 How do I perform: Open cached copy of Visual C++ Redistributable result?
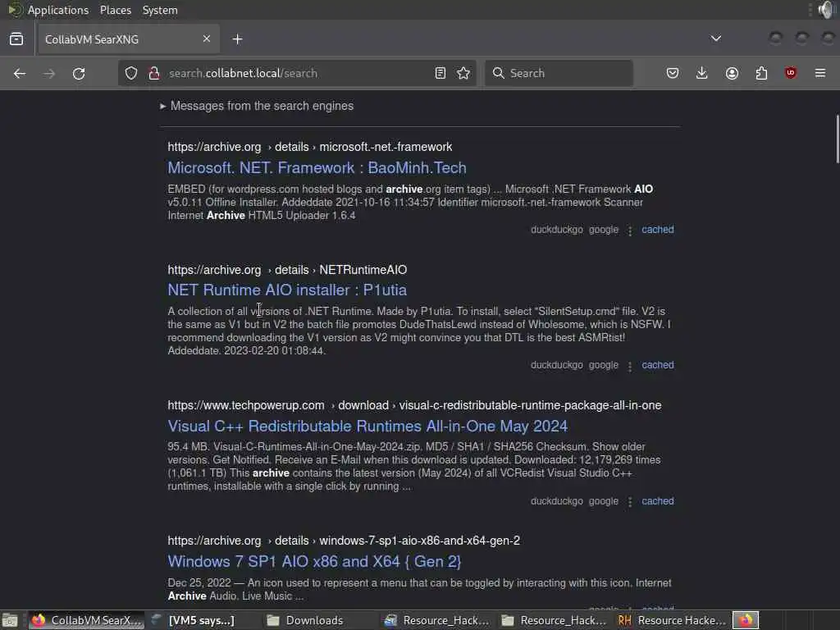click(x=658, y=501)
